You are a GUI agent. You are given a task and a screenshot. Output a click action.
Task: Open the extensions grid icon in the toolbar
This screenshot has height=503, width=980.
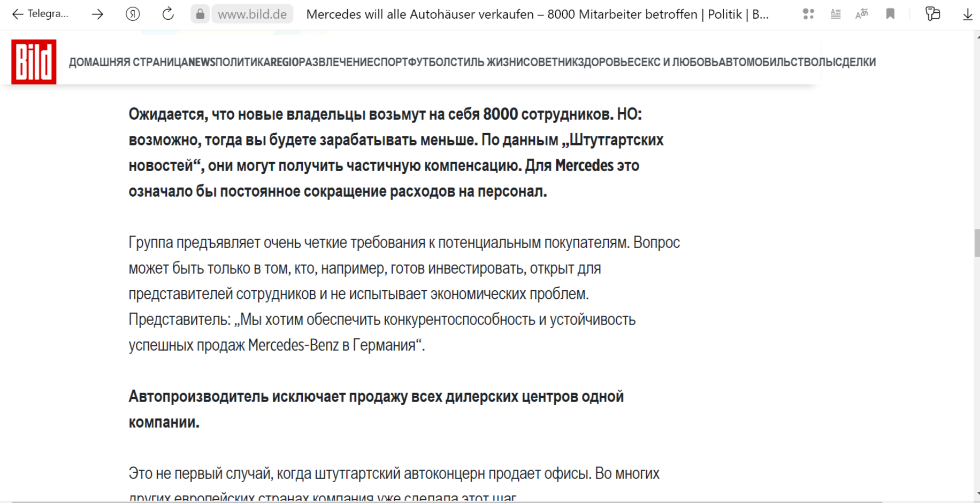click(808, 14)
